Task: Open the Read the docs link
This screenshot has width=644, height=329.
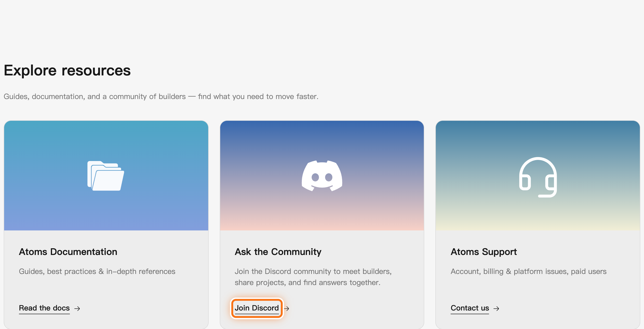Action: [44, 308]
